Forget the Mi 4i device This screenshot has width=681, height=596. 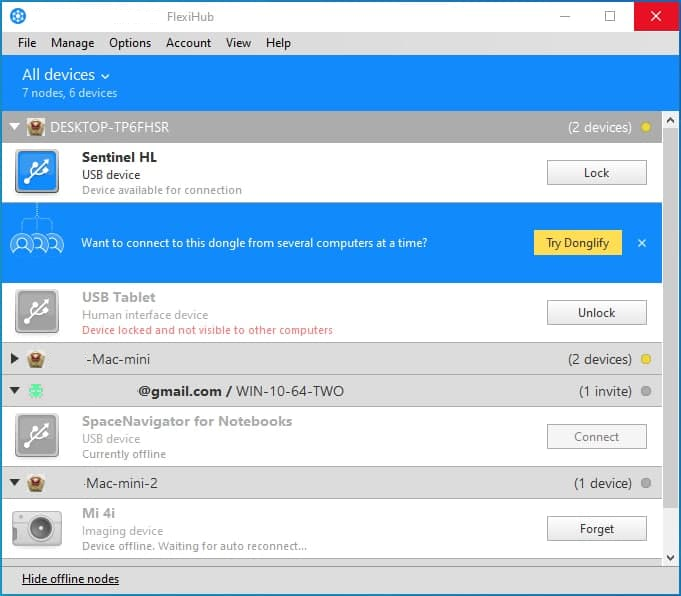[596, 528]
